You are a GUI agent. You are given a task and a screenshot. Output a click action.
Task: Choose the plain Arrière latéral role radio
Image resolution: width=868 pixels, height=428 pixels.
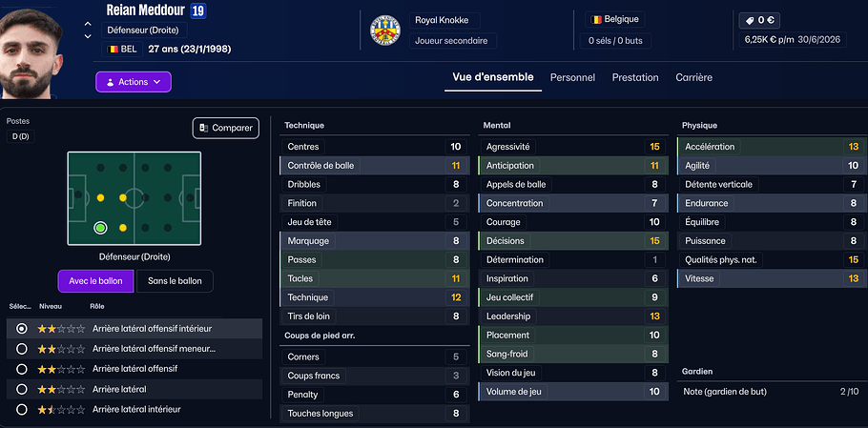click(x=21, y=389)
